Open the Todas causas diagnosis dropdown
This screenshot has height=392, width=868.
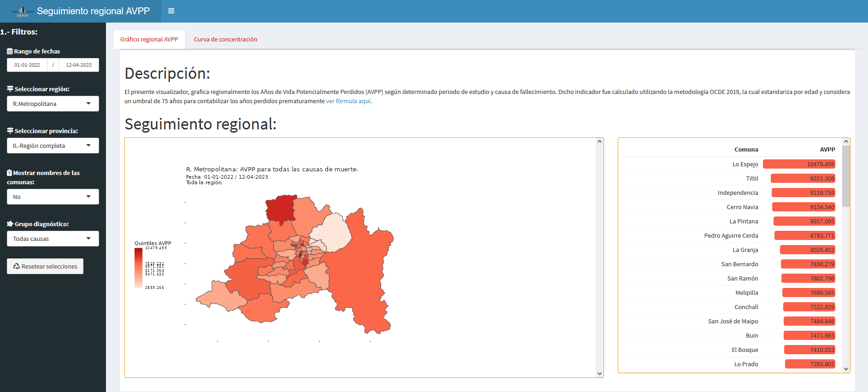tap(53, 239)
